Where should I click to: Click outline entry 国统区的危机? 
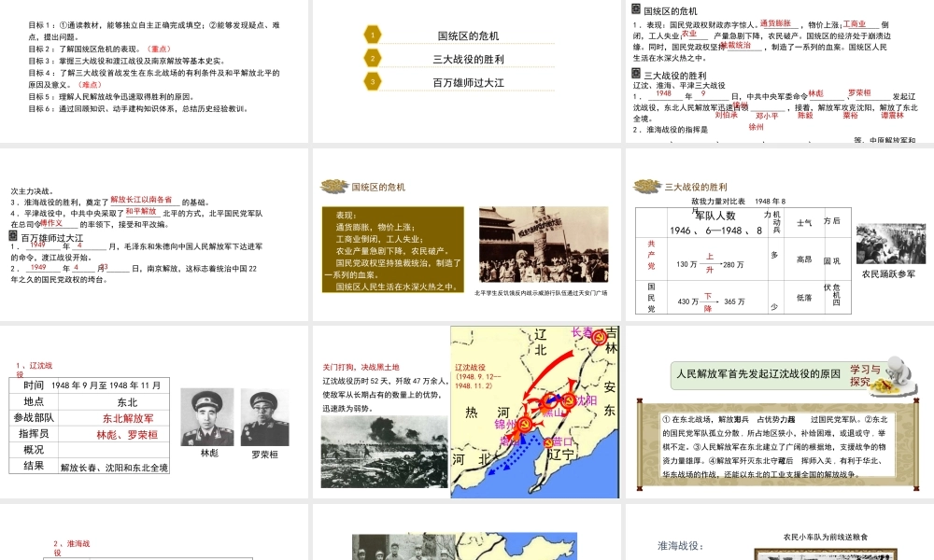pyautogui.click(x=468, y=35)
